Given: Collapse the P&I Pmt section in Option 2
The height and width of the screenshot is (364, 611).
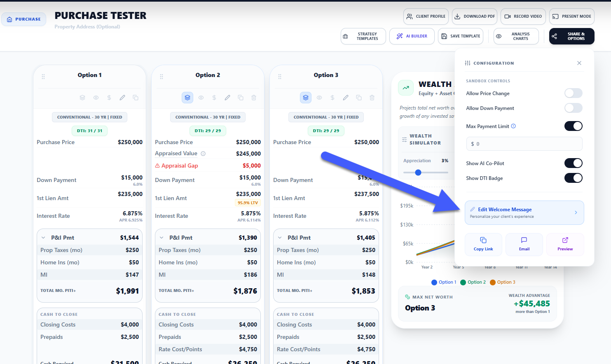Looking at the screenshot, I should point(162,238).
